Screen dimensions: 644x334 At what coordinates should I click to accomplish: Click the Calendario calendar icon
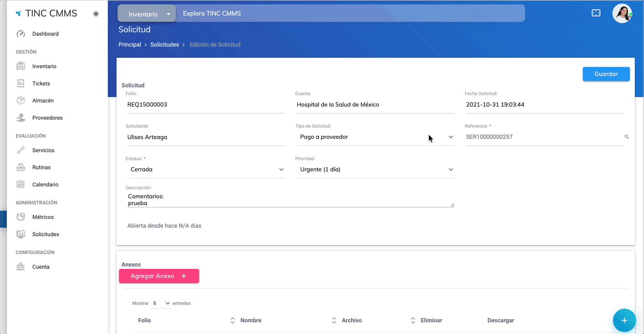click(x=20, y=184)
